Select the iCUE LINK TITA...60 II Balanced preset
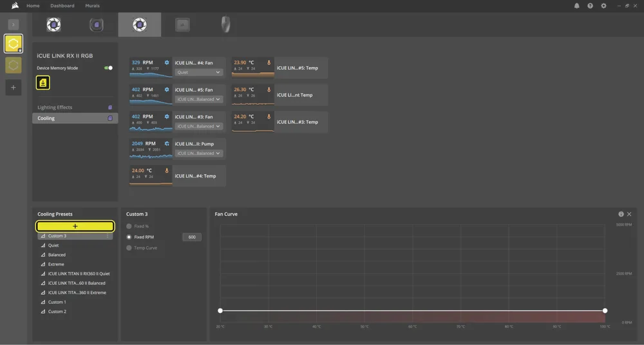The height and width of the screenshot is (345, 644). 75,283
